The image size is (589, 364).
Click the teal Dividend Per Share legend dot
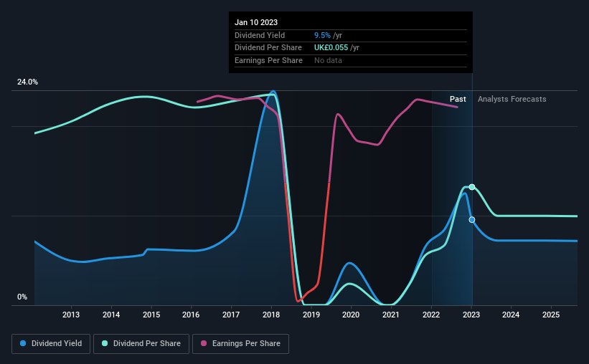click(105, 343)
